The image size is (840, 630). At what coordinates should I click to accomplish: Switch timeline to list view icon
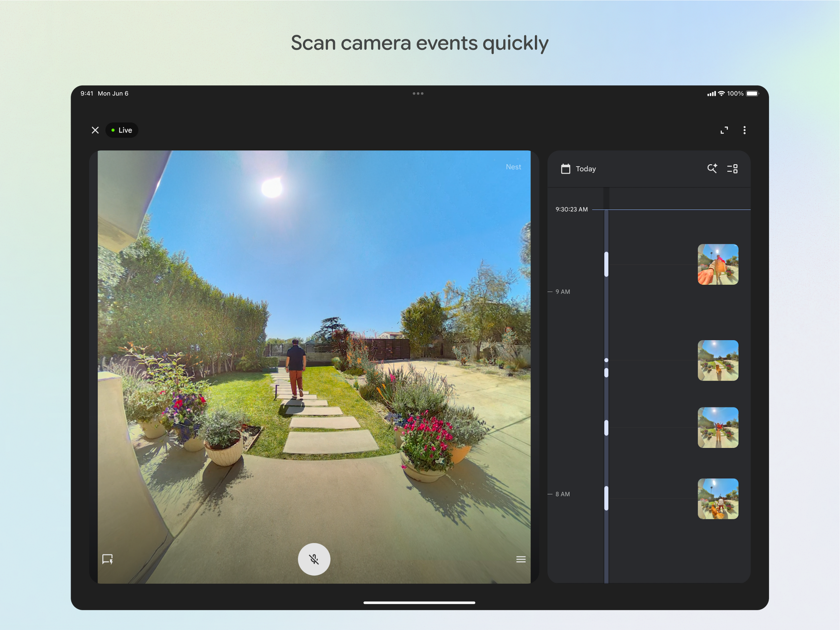pyautogui.click(x=732, y=169)
